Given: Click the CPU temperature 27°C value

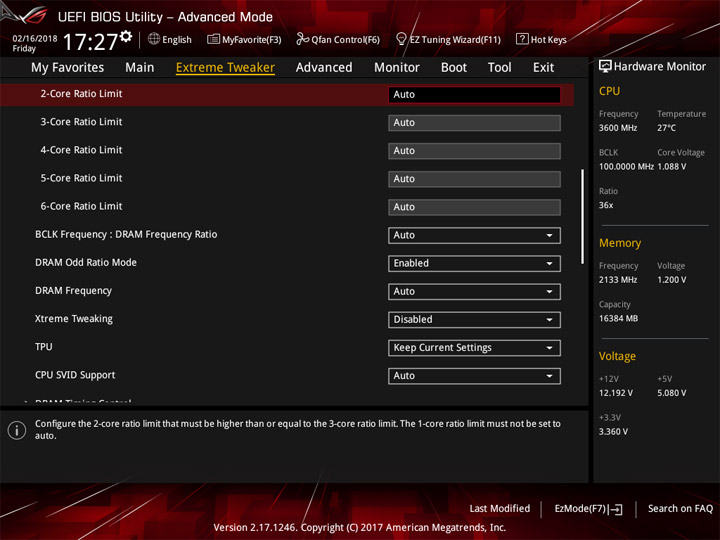Looking at the screenshot, I should coord(666,128).
